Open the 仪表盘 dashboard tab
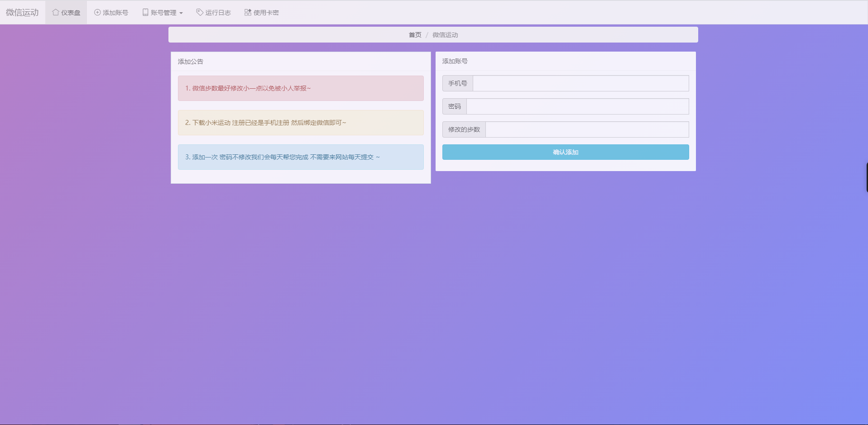This screenshot has height=425, width=868. [66, 12]
